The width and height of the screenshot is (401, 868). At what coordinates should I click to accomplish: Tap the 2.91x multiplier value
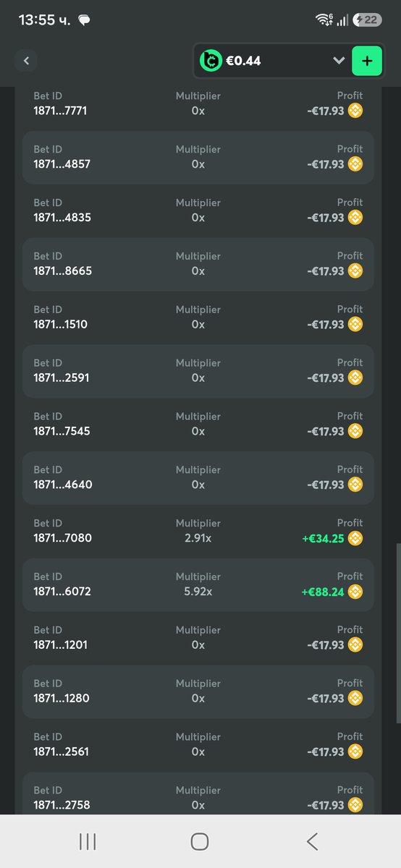coord(198,538)
